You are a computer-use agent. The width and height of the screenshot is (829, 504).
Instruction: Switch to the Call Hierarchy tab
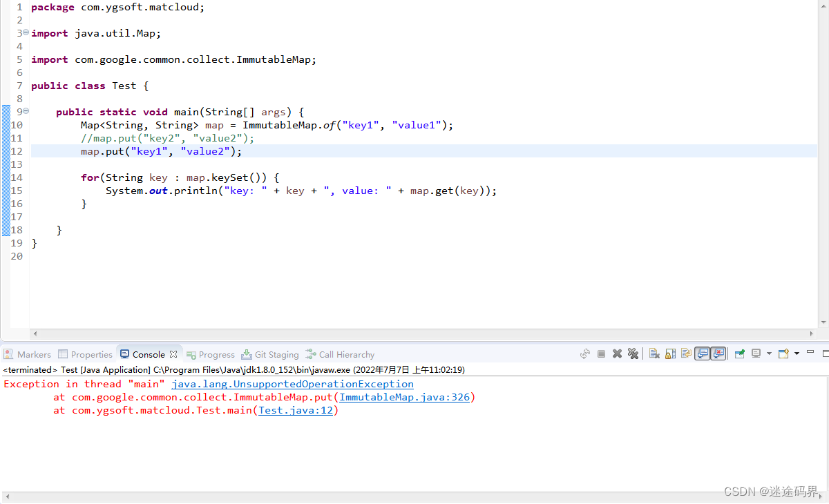[341, 354]
